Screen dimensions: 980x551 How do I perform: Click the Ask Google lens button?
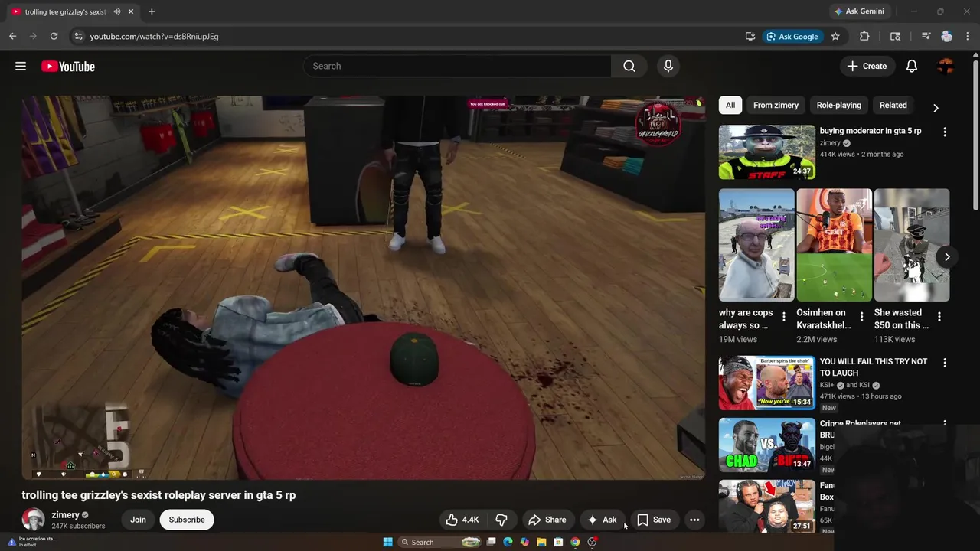pyautogui.click(x=792, y=36)
